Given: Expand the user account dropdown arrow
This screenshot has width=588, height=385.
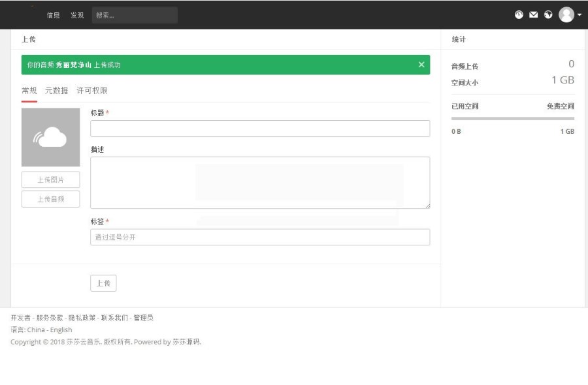Looking at the screenshot, I should click(x=580, y=14).
